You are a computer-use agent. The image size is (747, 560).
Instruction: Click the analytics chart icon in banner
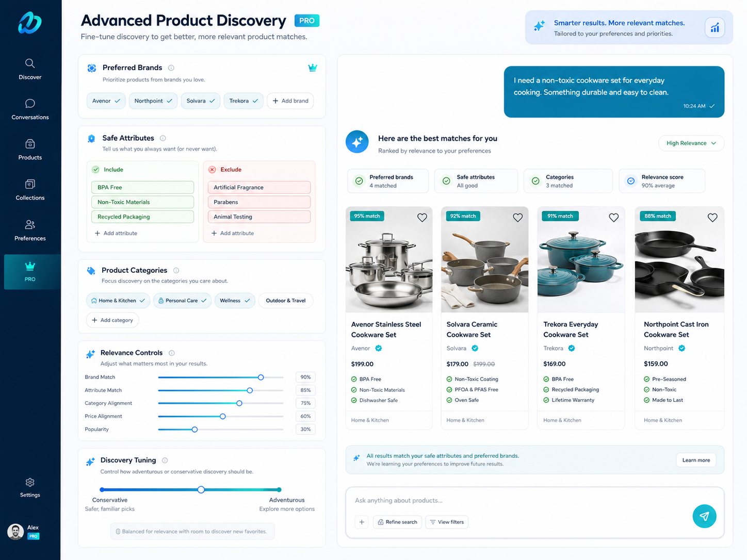tap(714, 28)
